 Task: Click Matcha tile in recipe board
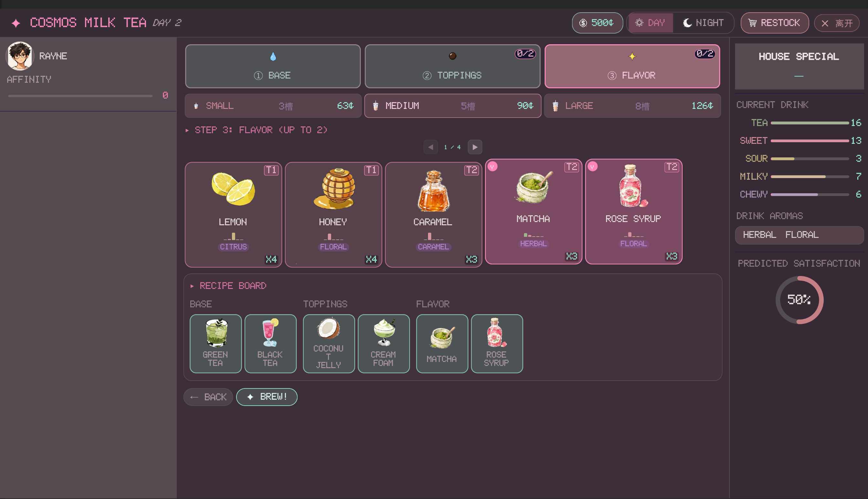(442, 344)
